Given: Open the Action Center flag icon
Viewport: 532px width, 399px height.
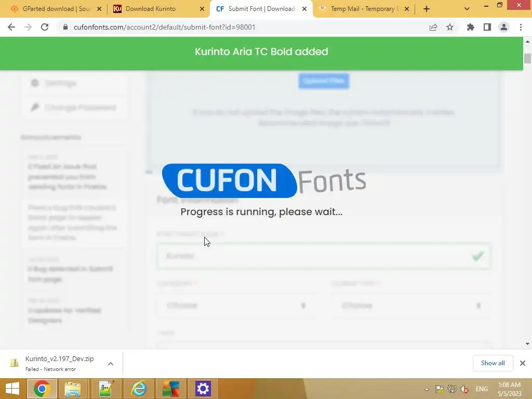Looking at the screenshot, I should 440,389.
